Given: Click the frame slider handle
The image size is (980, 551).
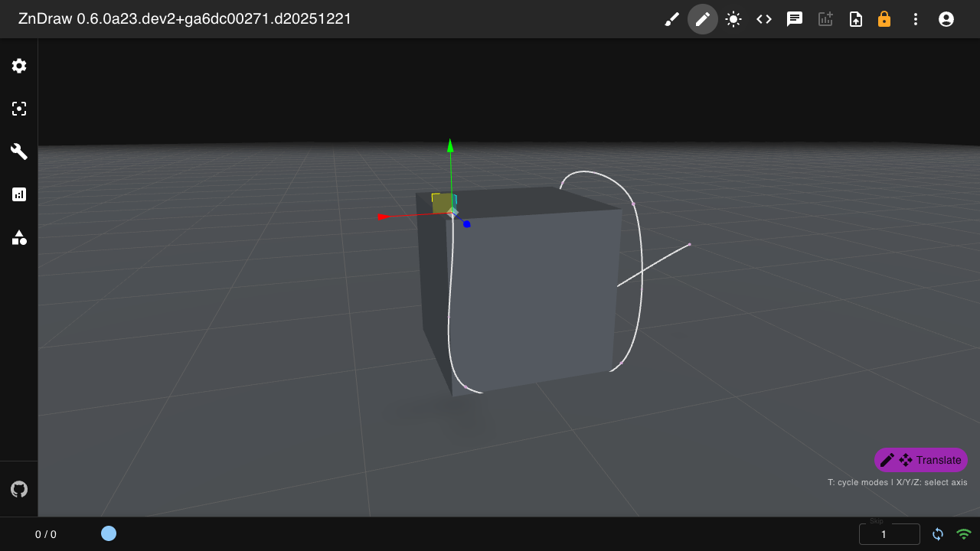Looking at the screenshot, I should point(109,533).
